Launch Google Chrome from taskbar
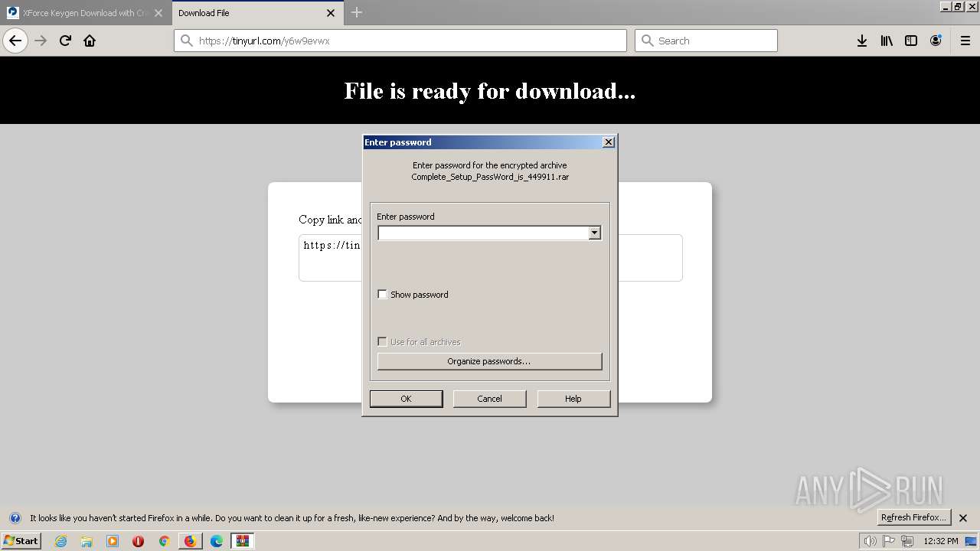This screenshot has width=980, height=551. point(164,541)
